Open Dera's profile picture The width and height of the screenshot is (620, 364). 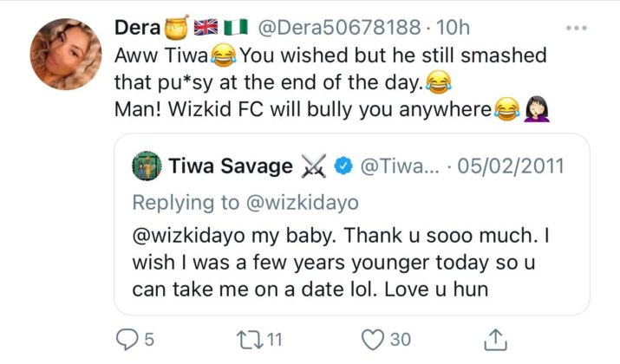click(x=64, y=55)
